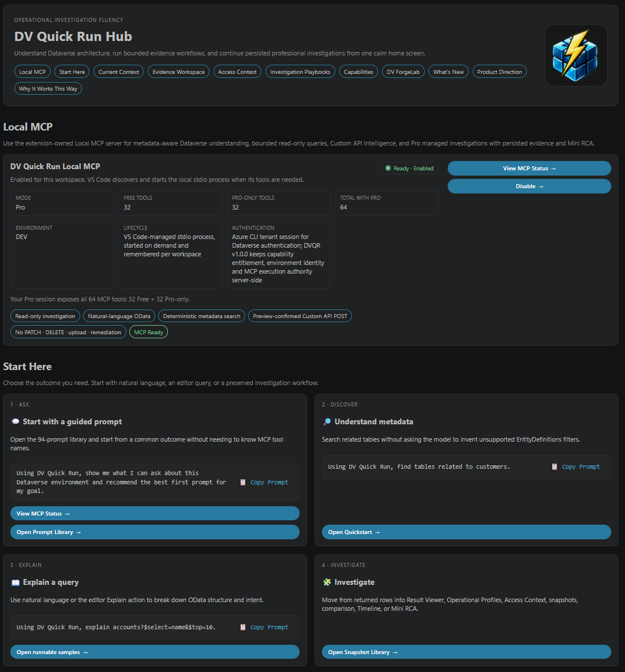Click the Preview-confirmed Custom API POST tag
This screenshot has height=672, width=625.
(x=300, y=316)
